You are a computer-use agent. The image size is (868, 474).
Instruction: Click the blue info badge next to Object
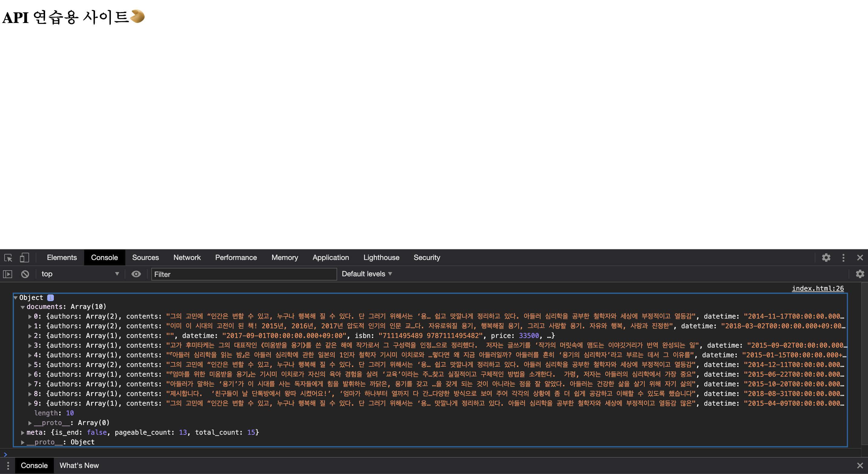pyautogui.click(x=51, y=297)
